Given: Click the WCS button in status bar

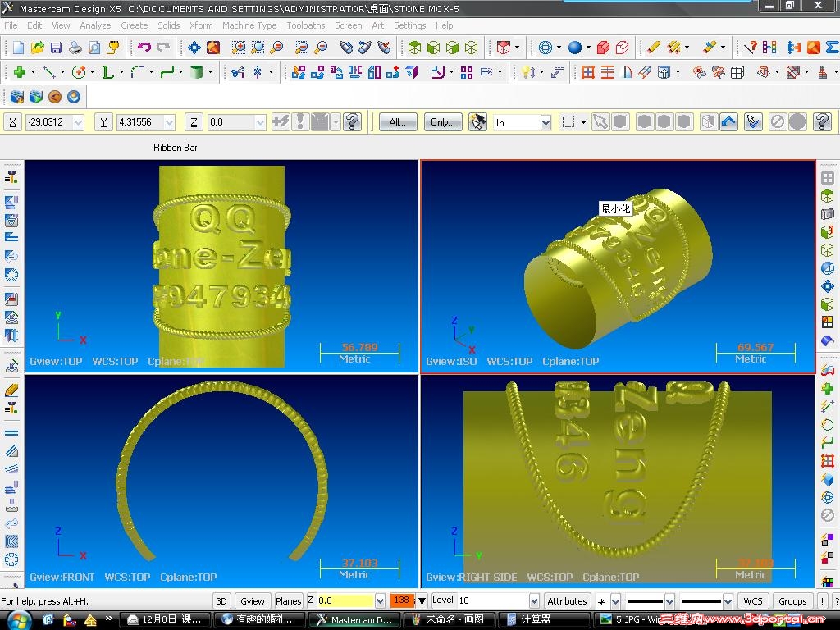Looking at the screenshot, I should pyautogui.click(x=753, y=601).
